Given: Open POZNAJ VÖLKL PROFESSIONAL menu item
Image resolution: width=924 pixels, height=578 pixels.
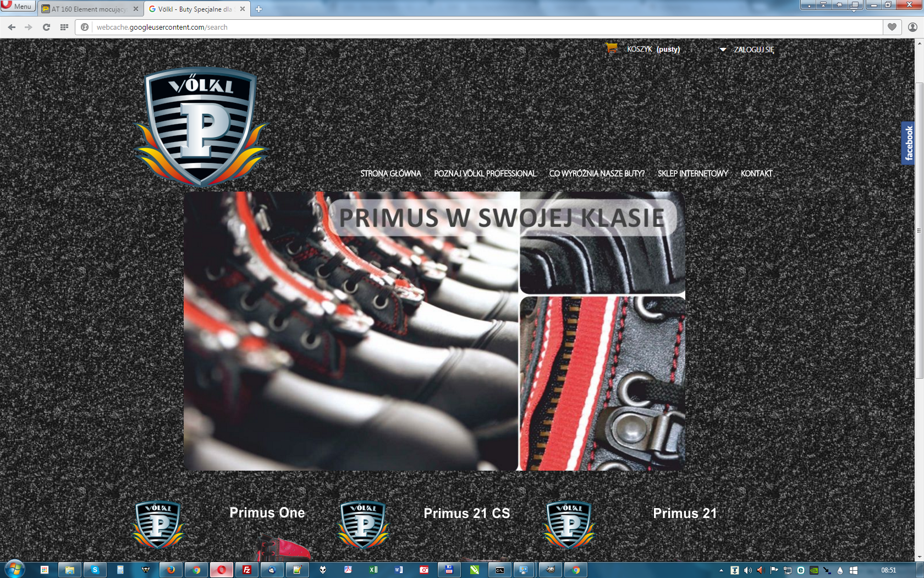Looking at the screenshot, I should (x=485, y=173).
